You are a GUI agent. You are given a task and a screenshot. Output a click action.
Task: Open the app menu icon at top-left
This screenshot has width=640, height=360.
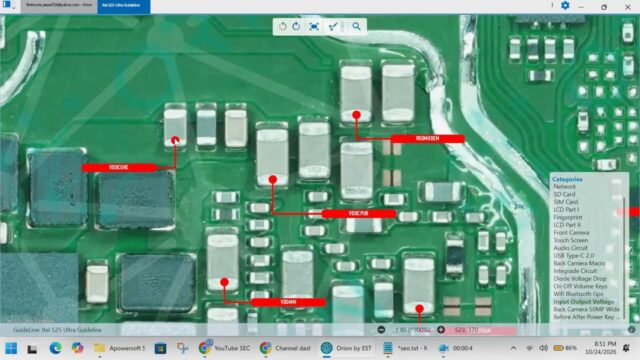[x=7, y=5]
